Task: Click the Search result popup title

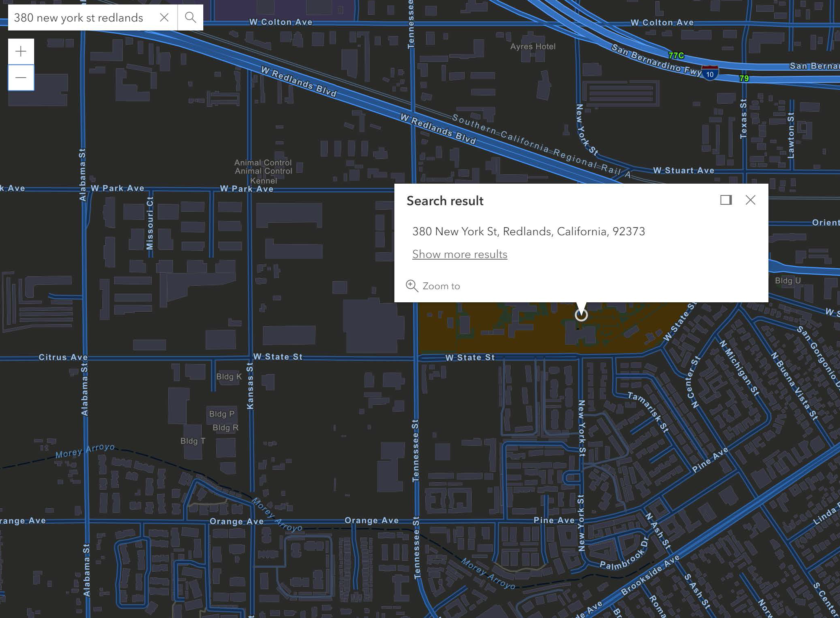Action: [445, 201]
